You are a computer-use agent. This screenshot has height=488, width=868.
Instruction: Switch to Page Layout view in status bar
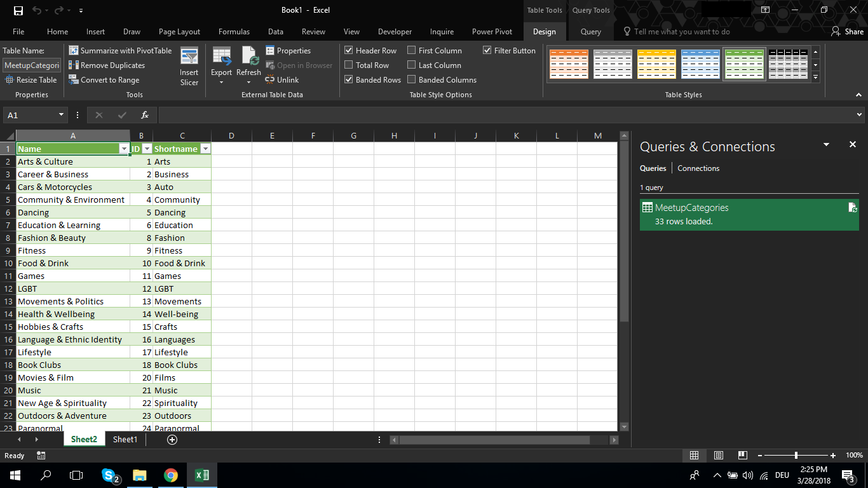[x=718, y=456]
